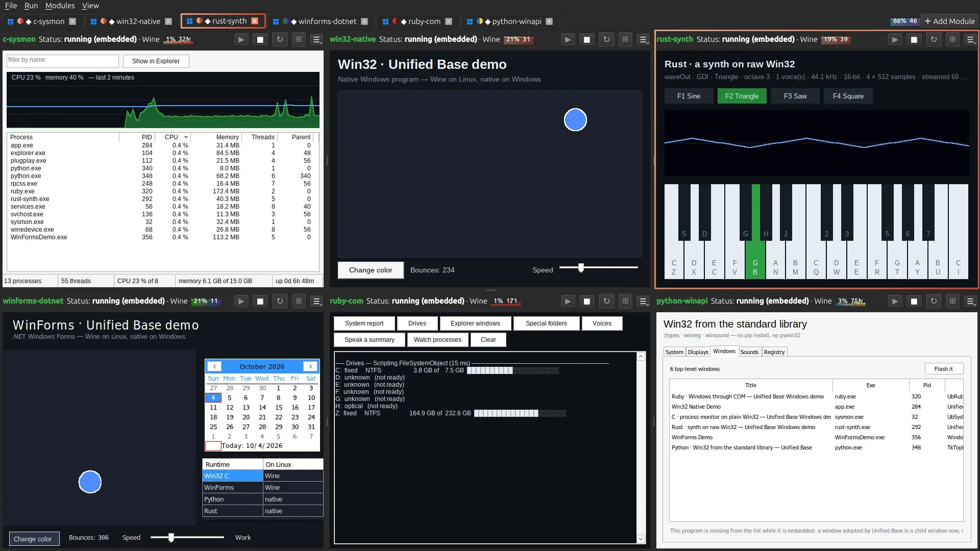The image size is (980, 551).
Task: Open the win32-native panel hamburger menu
Action: 643,39
